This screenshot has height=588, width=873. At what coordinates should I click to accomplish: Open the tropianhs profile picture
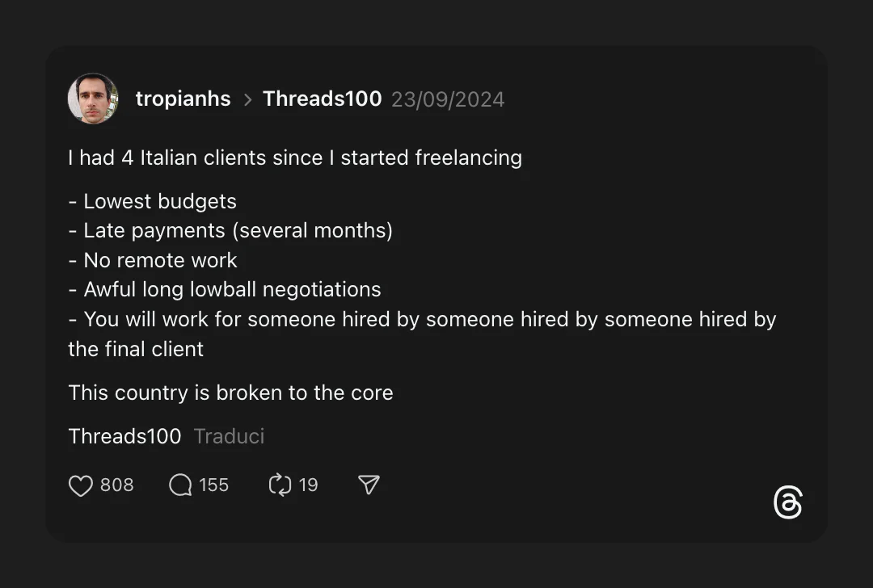click(93, 99)
